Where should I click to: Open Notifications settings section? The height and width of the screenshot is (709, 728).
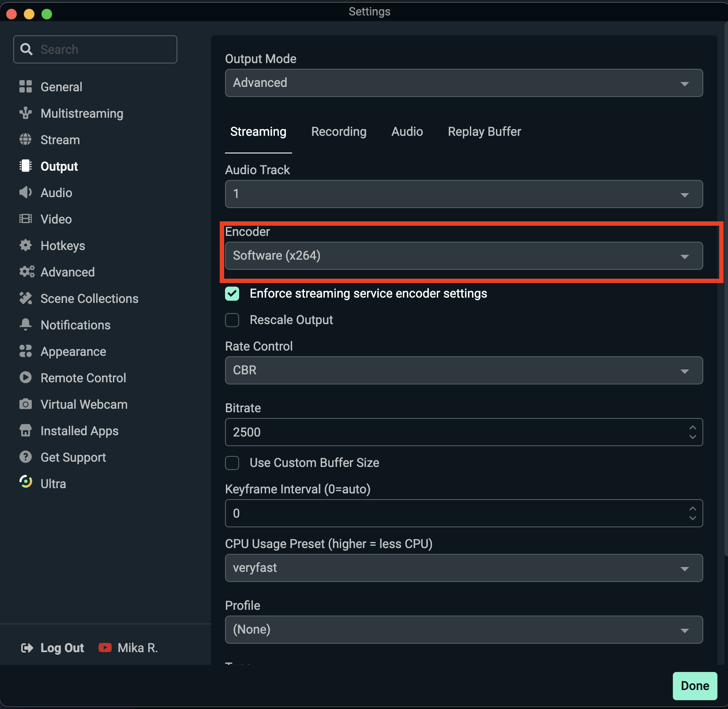[75, 325]
